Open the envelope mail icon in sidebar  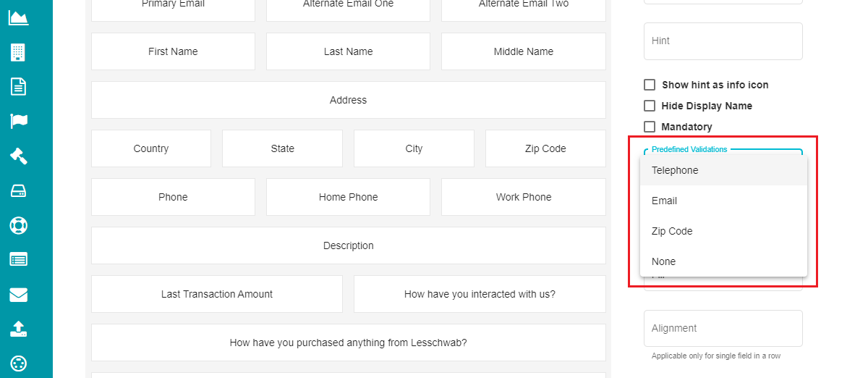click(x=18, y=295)
